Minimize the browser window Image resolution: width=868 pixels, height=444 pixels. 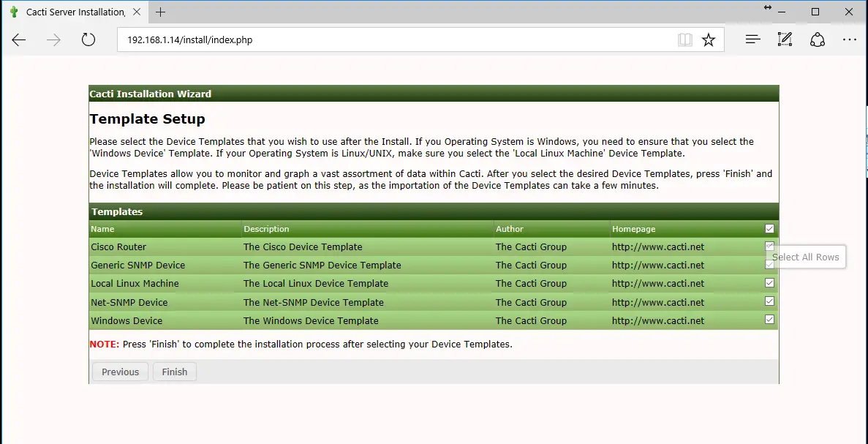[782, 12]
